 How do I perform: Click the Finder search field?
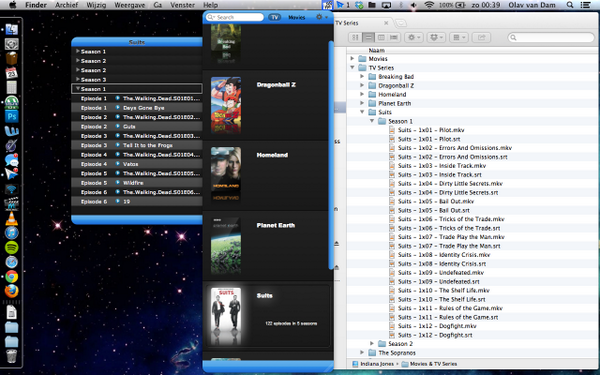[x=551, y=38]
